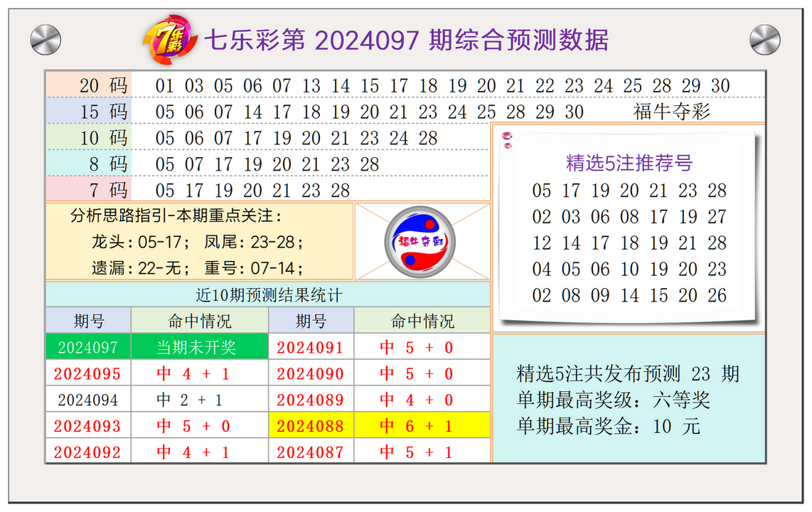Click the 凤尾：23-28 text
This screenshot has height=512, width=812.
point(255,242)
